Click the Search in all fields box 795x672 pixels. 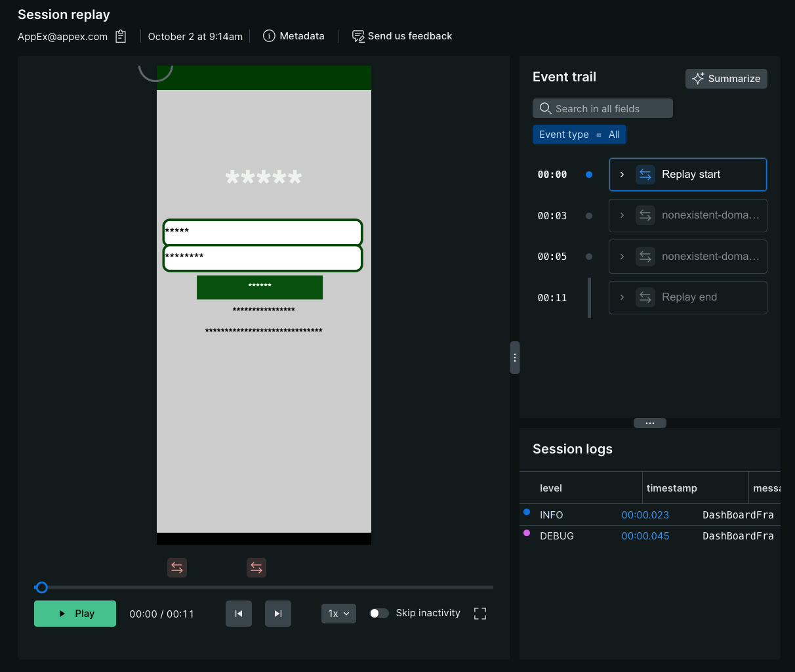click(x=602, y=109)
